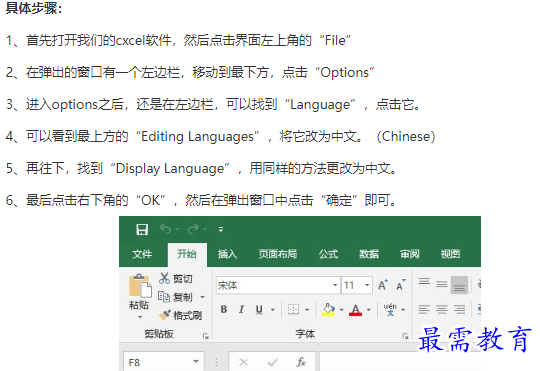
Task: Open the 字体 font dialog launcher
Action: (x=406, y=336)
